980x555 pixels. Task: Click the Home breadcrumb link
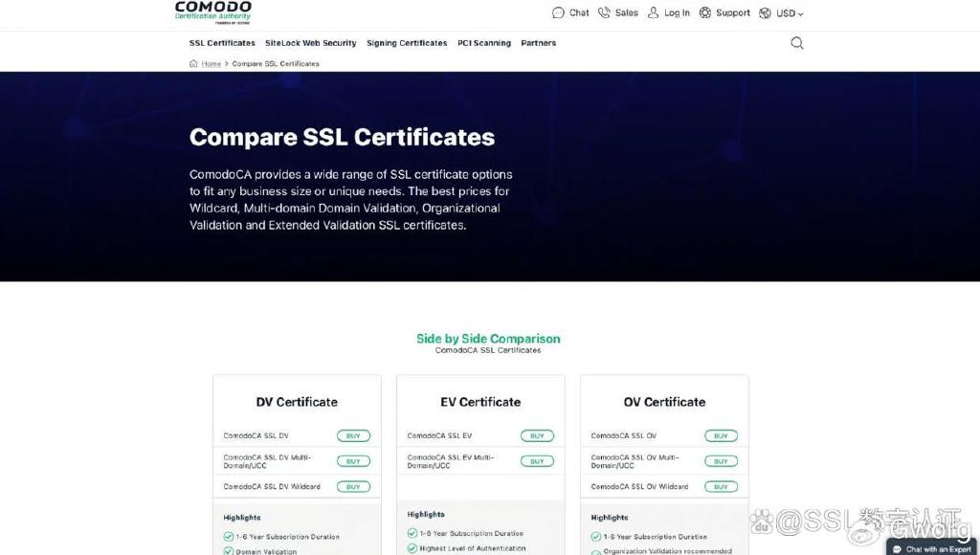pyautogui.click(x=212, y=64)
